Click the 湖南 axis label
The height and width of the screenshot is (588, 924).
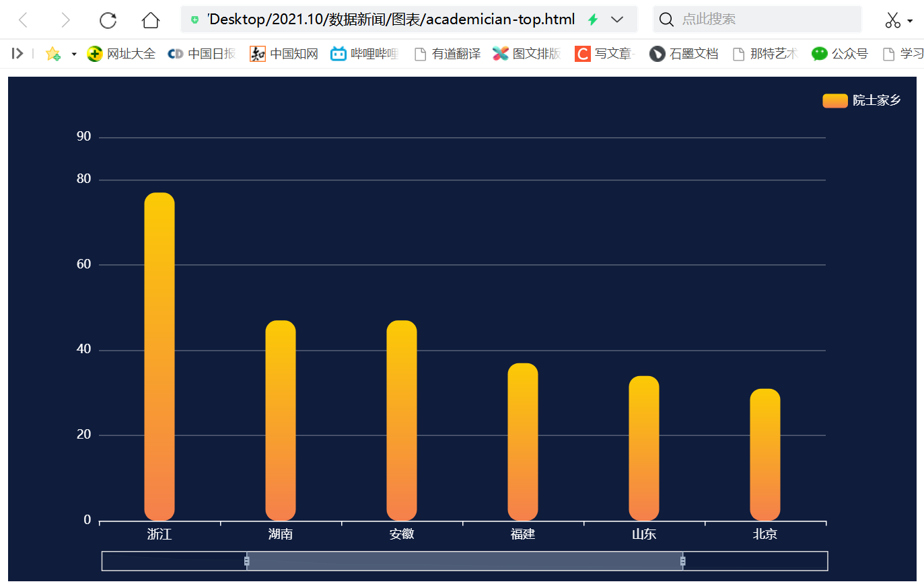coord(281,534)
